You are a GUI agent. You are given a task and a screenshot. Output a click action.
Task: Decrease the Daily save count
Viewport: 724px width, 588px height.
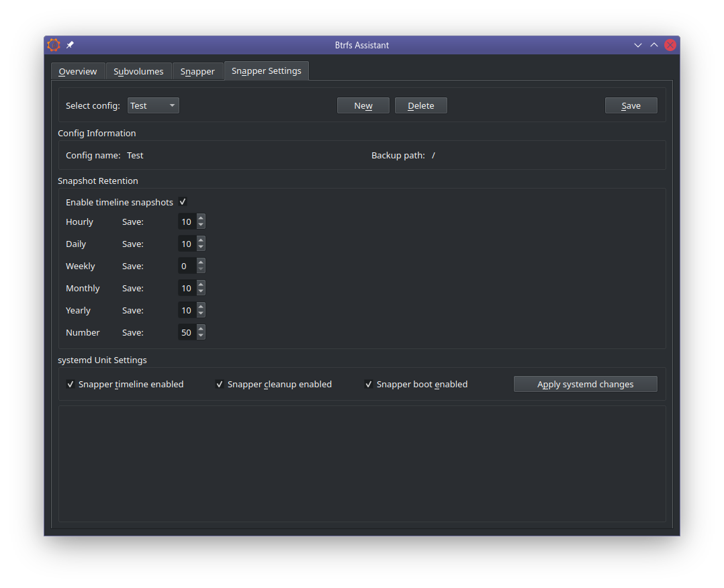click(200, 248)
